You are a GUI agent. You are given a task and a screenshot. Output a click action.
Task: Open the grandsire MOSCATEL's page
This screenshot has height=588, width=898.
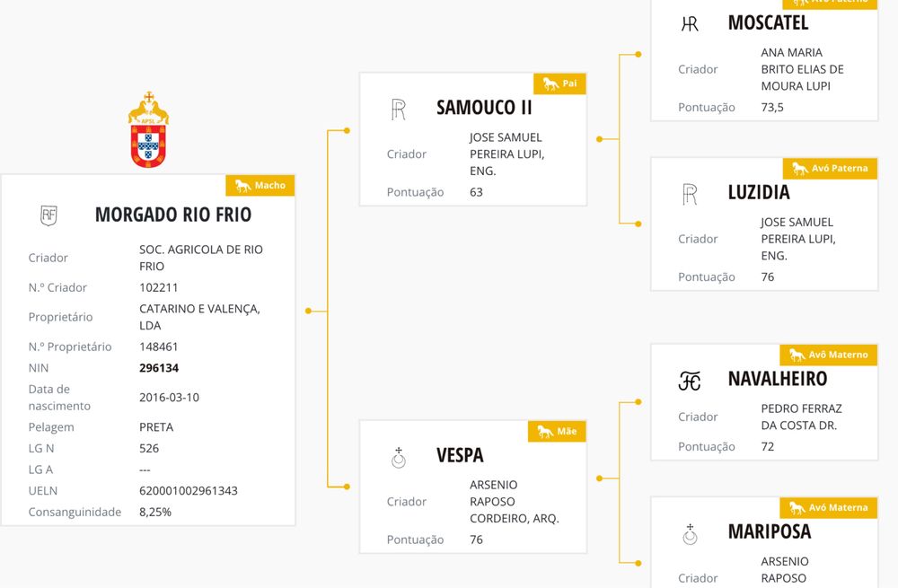coord(768,23)
